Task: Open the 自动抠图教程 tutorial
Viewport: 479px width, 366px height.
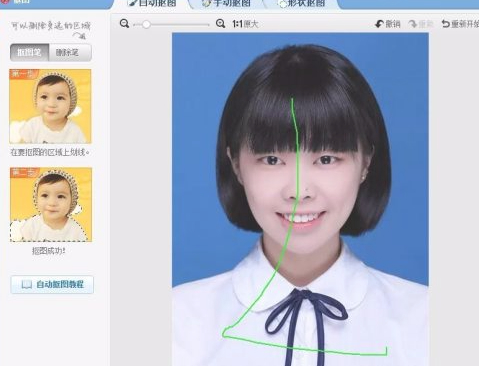Action: tap(52, 284)
